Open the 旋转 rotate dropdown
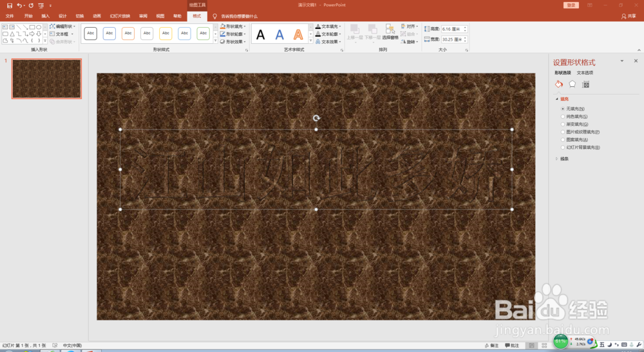 click(410, 41)
